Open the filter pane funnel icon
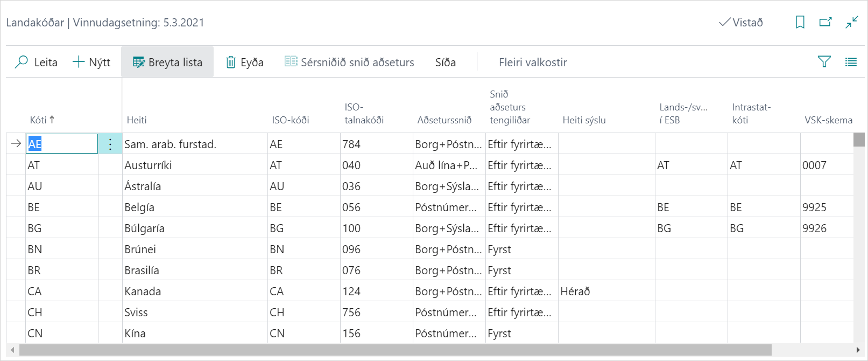 click(824, 62)
